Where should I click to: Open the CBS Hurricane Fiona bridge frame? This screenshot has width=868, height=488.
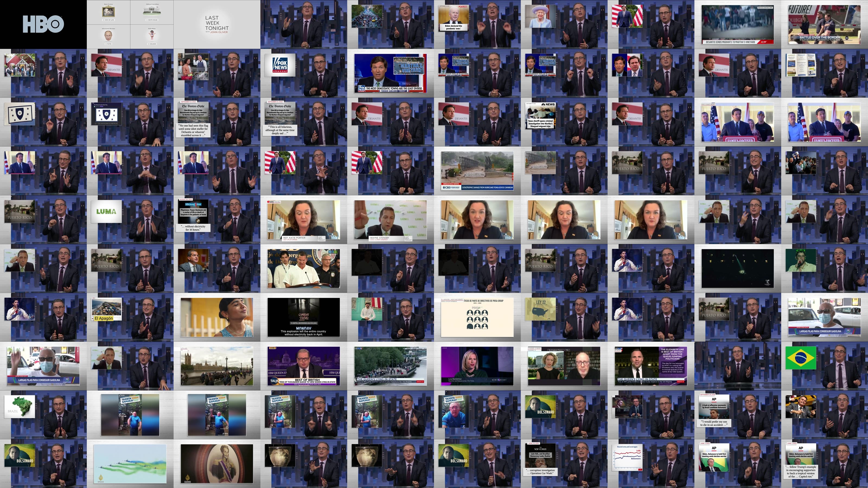(477, 171)
